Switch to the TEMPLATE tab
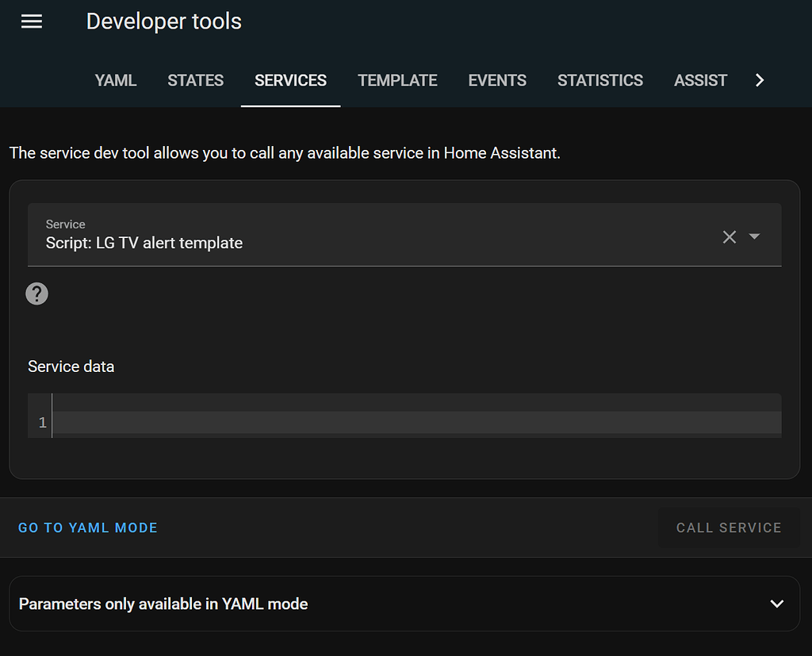 (397, 80)
